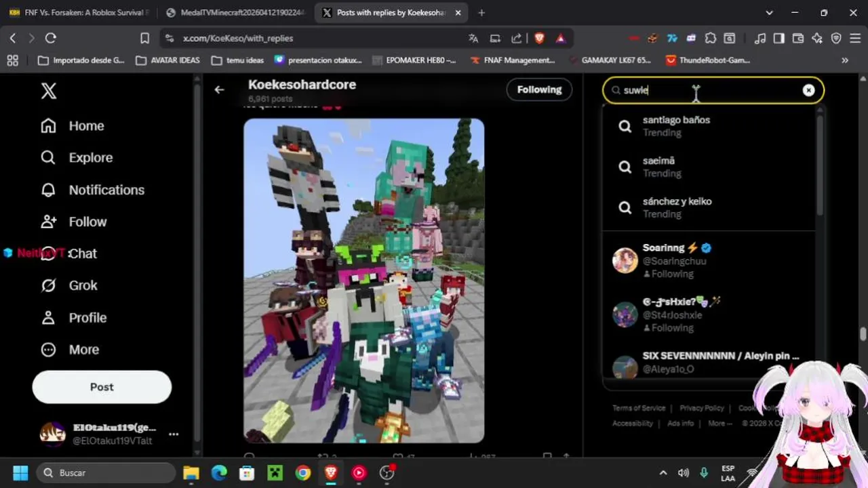Open the 'temu ideas' bookmark folder

click(x=237, y=60)
